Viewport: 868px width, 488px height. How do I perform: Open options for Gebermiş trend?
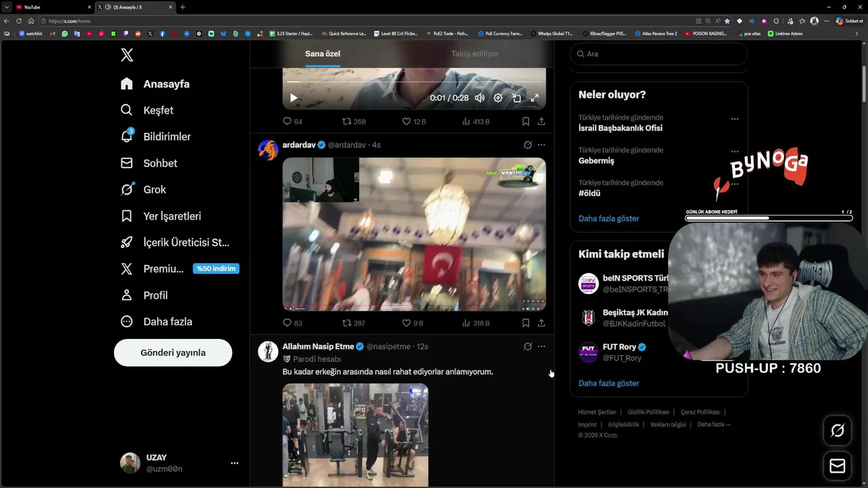pos(734,151)
